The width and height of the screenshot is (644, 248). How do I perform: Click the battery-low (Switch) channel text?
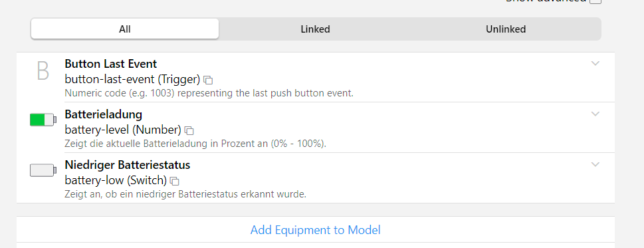[x=116, y=181]
